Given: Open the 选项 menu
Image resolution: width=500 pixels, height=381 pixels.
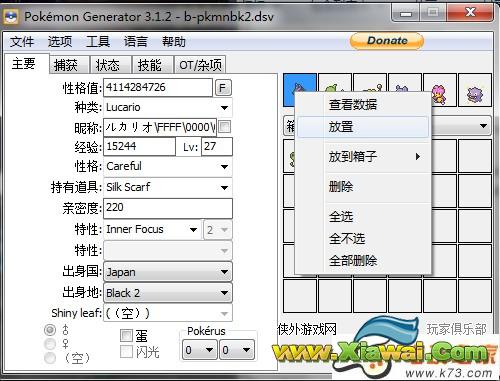Looking at the screenshot, I should point(60,42).
